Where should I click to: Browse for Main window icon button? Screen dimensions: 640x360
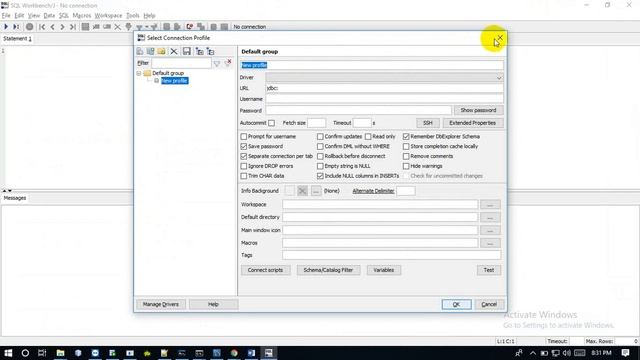pos(490,231)
